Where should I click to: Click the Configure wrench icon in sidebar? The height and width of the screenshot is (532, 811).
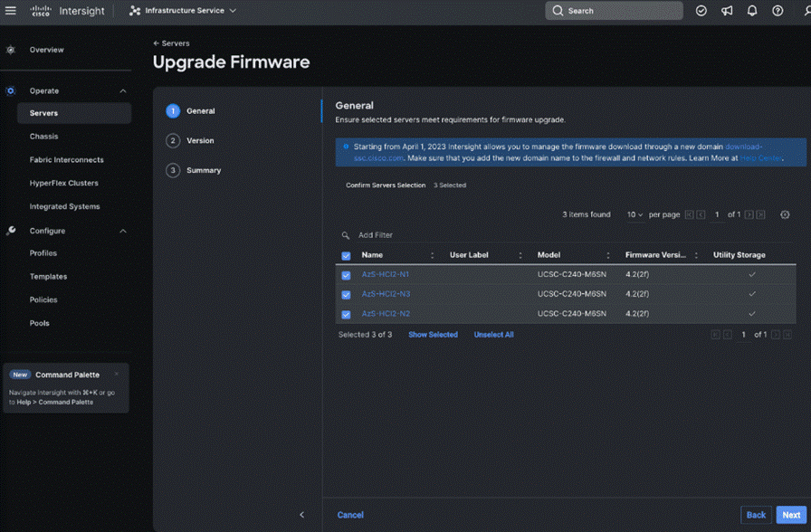(10, 231)
